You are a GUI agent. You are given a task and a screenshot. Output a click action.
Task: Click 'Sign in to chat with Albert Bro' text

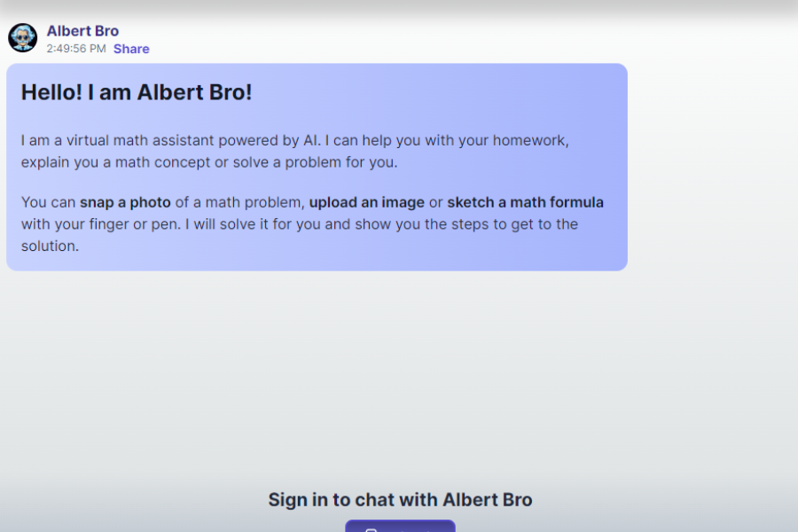pyautogui.click(x=400, y=499)
